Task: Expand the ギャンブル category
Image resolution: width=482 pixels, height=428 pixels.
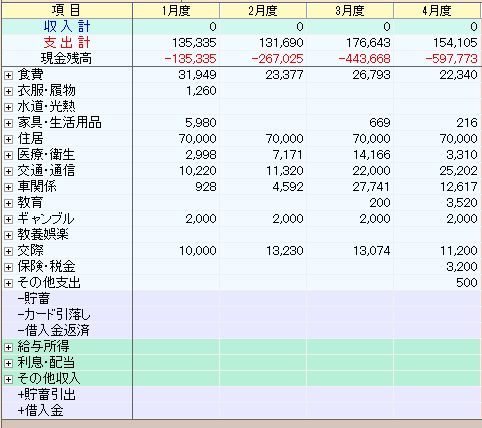Action: click(8, 219)
